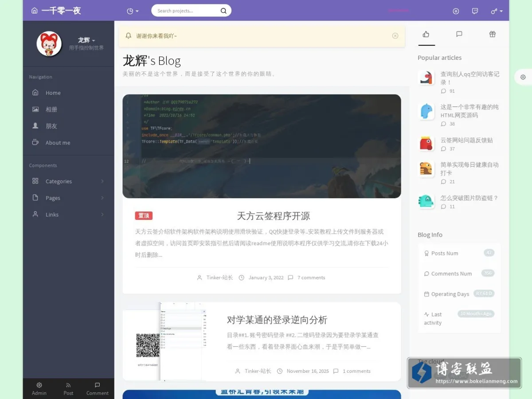Open article 简单实现每日健康自动打卡
The width and height of the screenshot is (532, 399).
[x=469, y=168]
